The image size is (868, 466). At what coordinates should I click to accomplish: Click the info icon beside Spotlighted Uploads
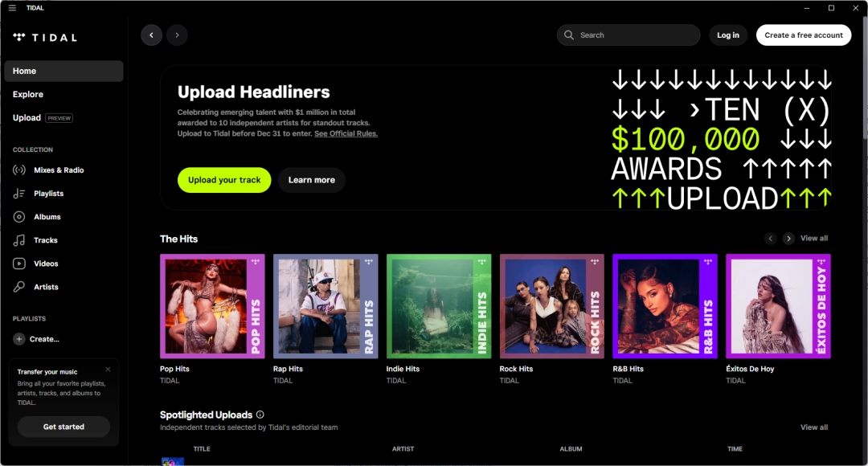(259, 415)
